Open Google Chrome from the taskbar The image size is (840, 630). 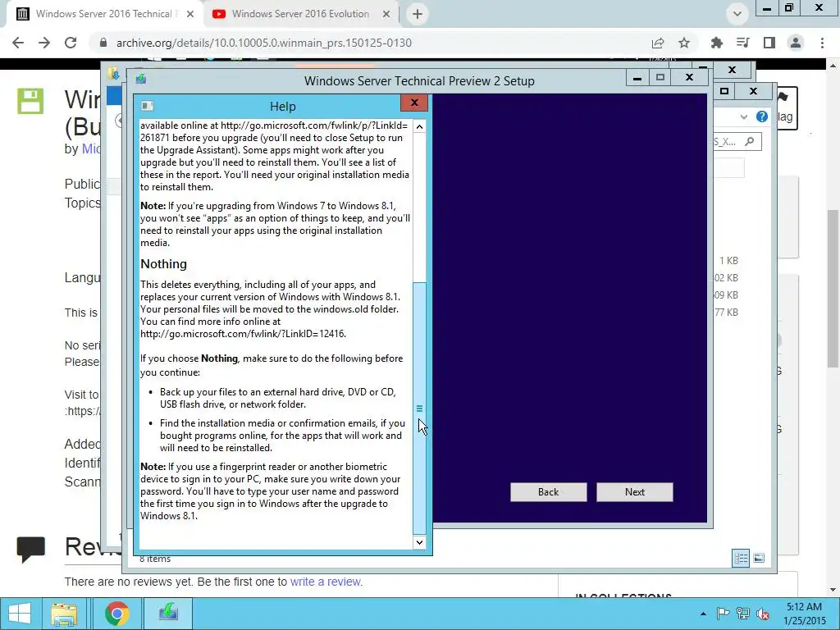coord(116,614)
